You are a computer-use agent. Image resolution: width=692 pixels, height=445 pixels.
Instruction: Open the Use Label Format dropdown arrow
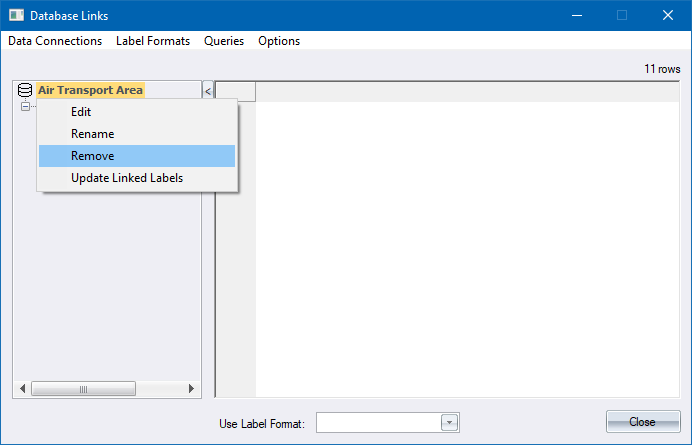[x=449, y=423]
